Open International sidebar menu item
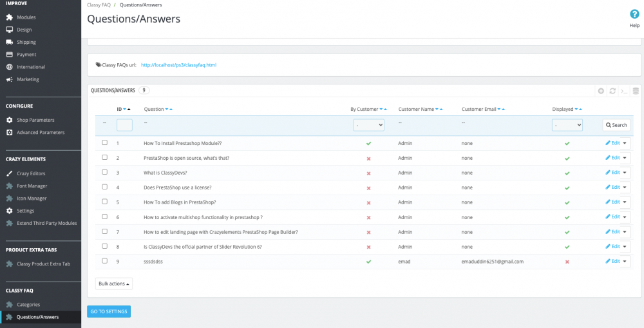The image size is (644, 328). 31,66
